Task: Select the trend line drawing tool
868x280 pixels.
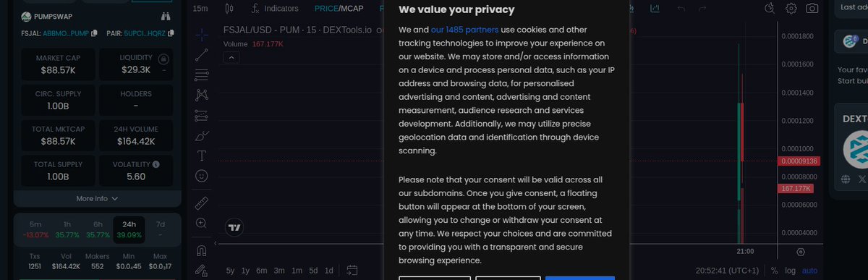Action: coord(202,54)
